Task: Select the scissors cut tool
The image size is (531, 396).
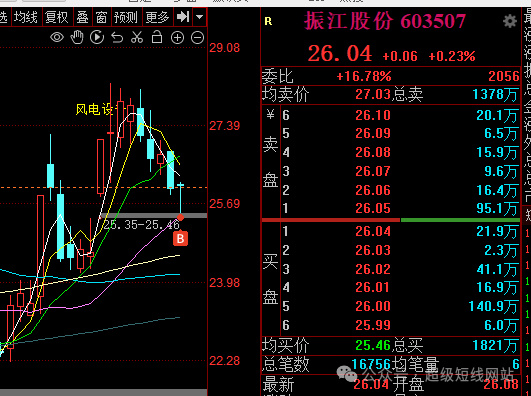Action: (x=137, y=37)
